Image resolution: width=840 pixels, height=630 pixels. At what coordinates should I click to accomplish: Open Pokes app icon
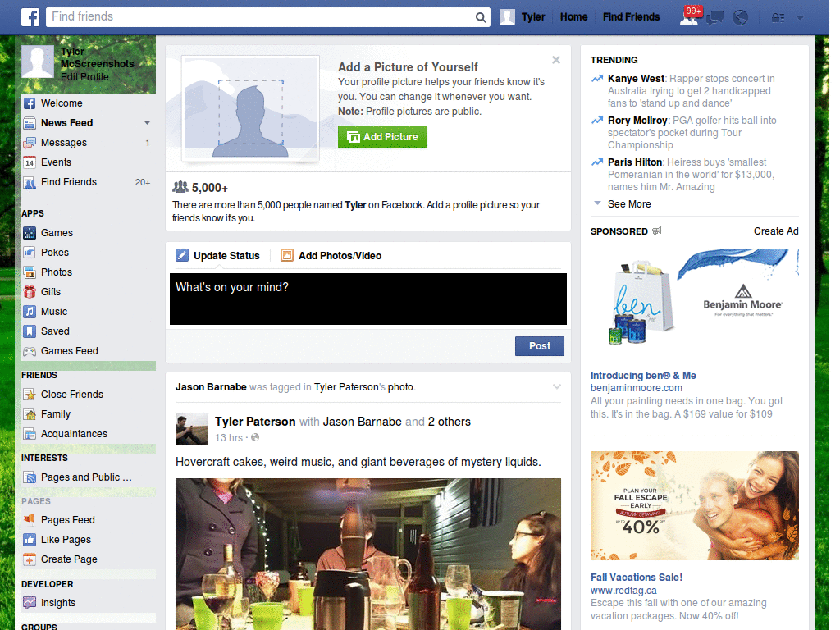point(30,253)
